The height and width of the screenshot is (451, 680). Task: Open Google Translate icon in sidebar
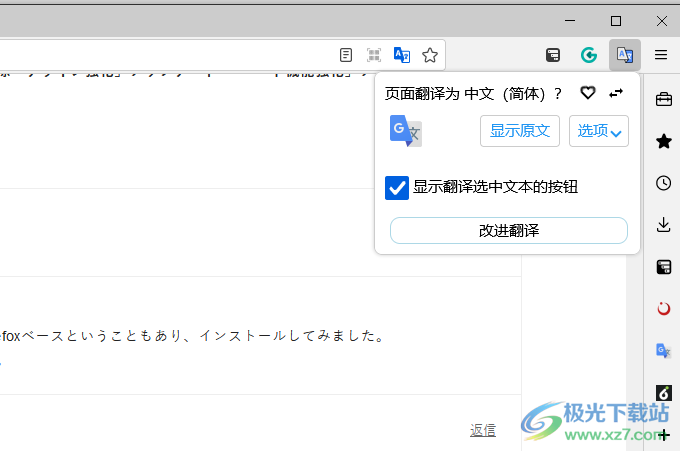664,350
